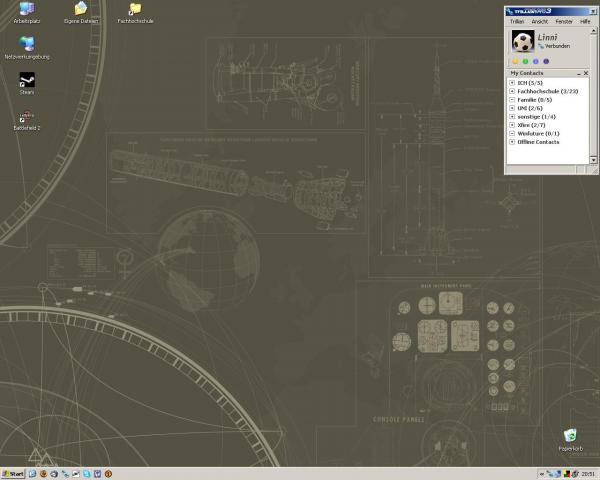The width and height of the screenshot is (600, 480).
Task: Click the network cable quick launch icon
Action: pyautogui.click(x=65, y=474)
